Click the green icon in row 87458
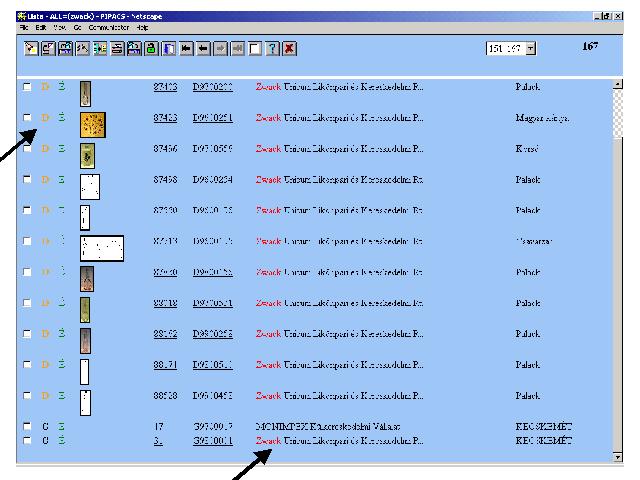The image size is (640, 480). (61, 179)
